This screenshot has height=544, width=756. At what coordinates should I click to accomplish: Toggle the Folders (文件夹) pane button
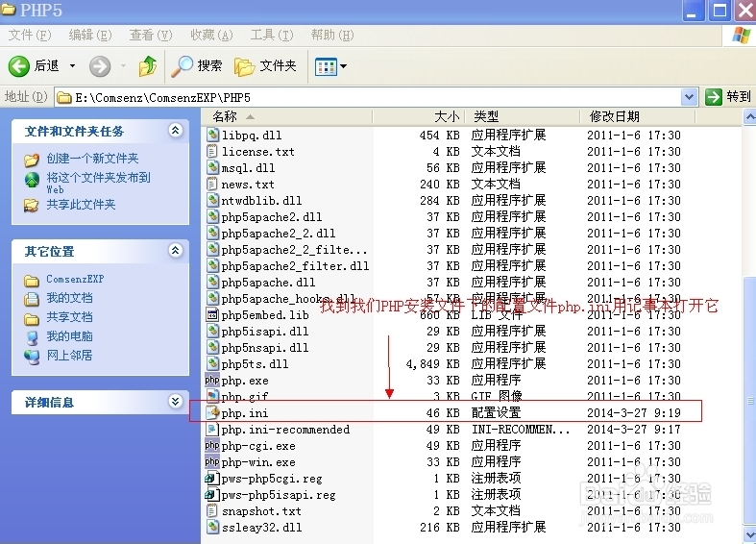coord(265,66)
